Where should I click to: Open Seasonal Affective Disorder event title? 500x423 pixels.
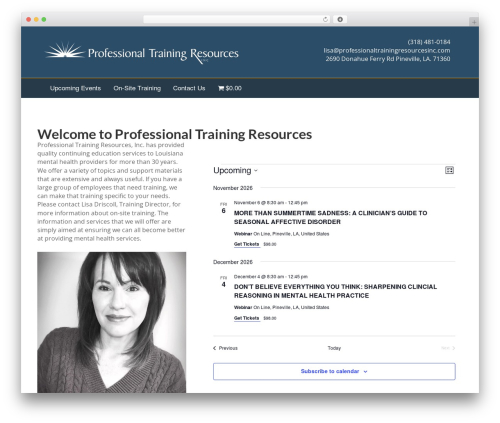pyautogui.click(x=330, y=217)
